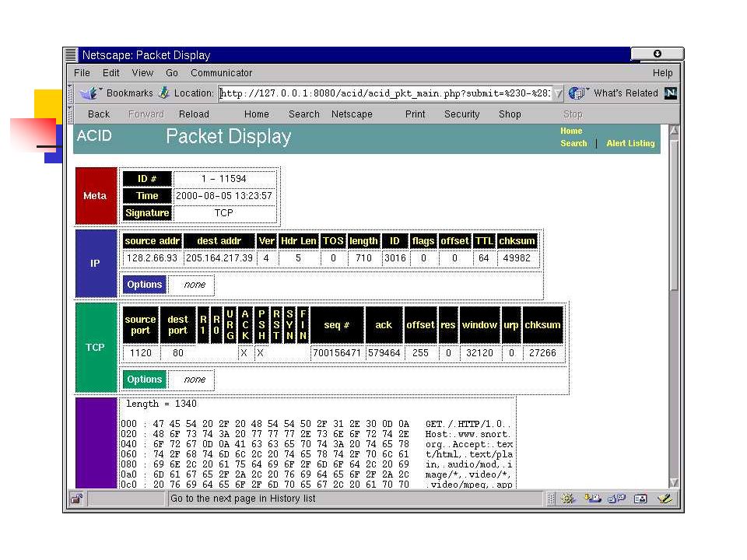Open Navigator component icon in status bar
Screen dimensions: 747x560
(567, 499)
